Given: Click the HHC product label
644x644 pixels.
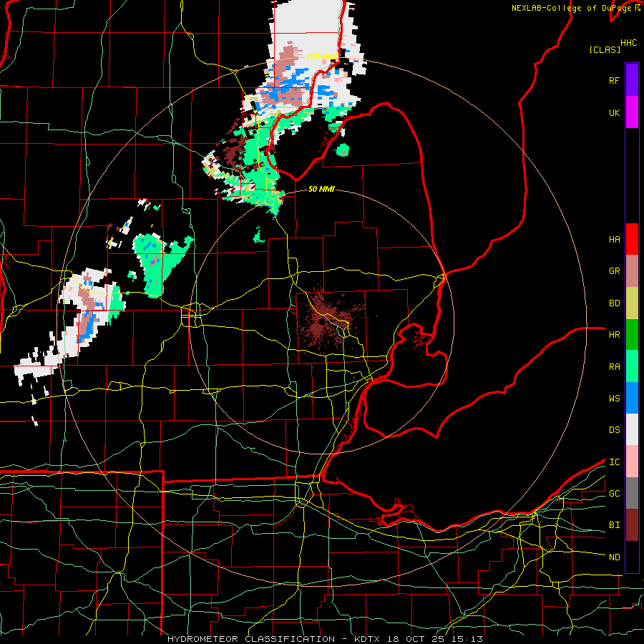Looking at the screenshot, I should [x=629, y=42].
